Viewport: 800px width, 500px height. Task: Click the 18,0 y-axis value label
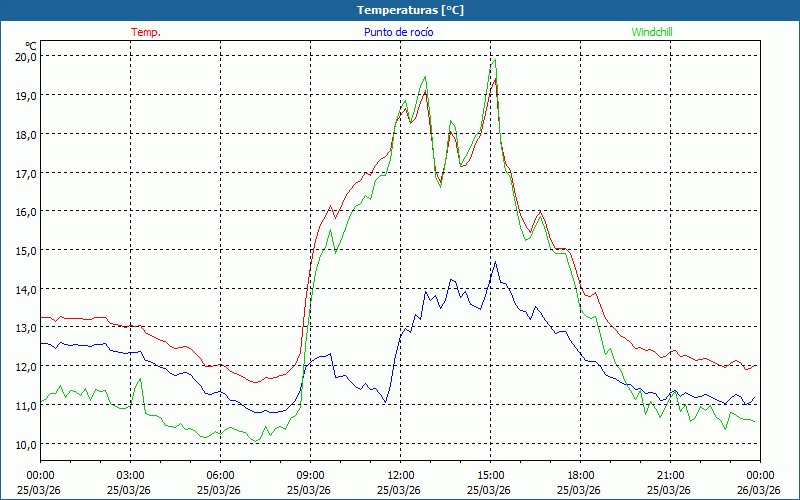click(26, 134)
